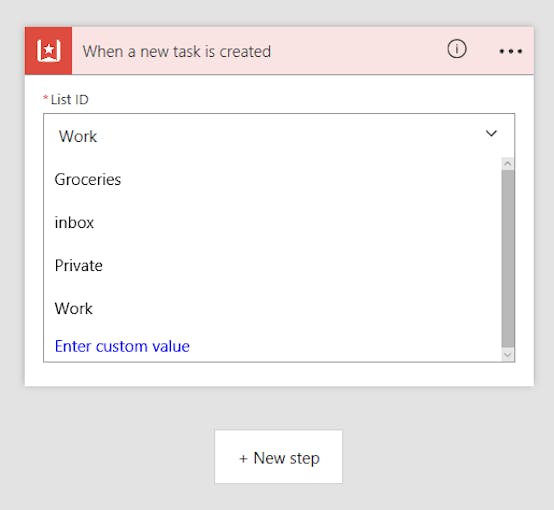554x510 pixels.
Task: Click the plus sign on New step
Action: (243, 459)
